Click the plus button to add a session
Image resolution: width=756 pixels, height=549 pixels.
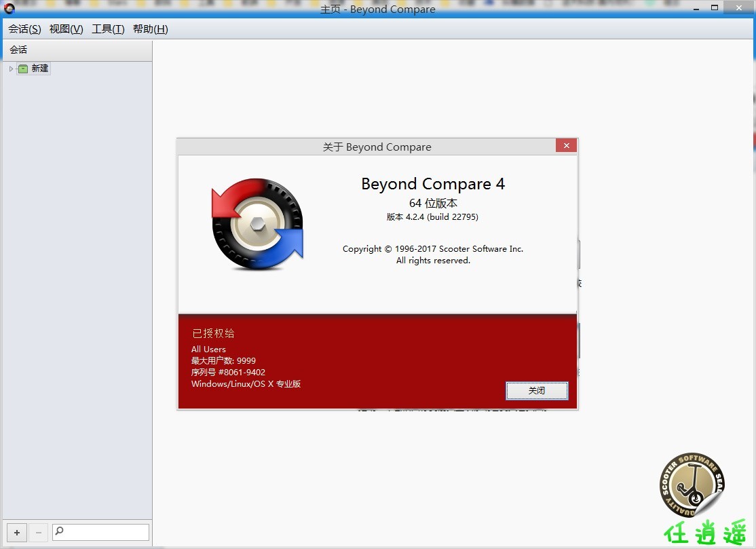coord(17,533)
